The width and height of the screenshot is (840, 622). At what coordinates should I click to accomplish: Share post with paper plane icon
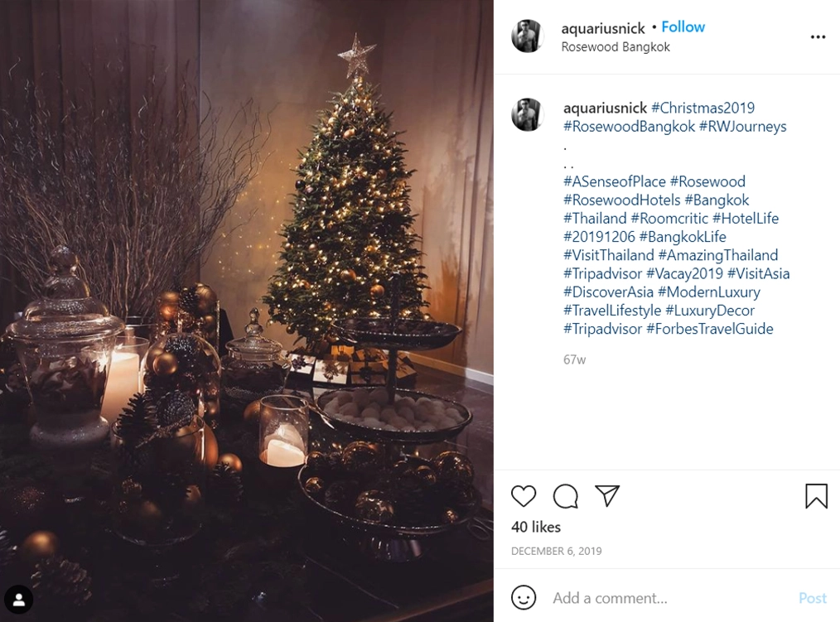pos(607,495)
